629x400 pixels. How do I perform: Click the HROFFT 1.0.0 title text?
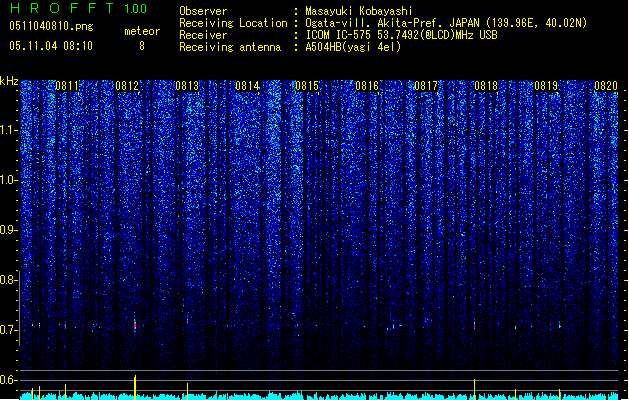tap(78, 8)
